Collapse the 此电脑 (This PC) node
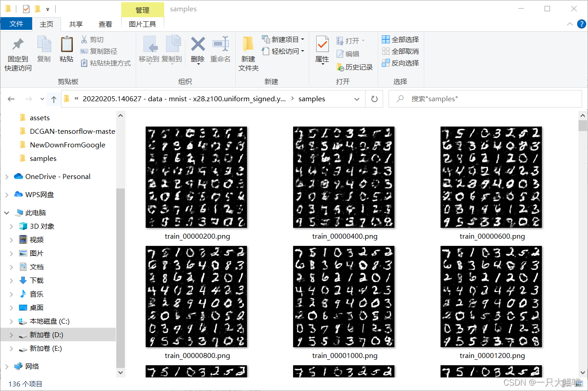 (x=7, y=213)
